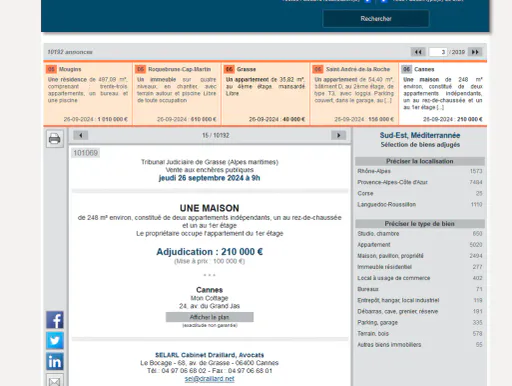The width and height of the screenshot is (512, 386).
Task: Open the Mougins residence listing card
Action: (x=88, y=94)
